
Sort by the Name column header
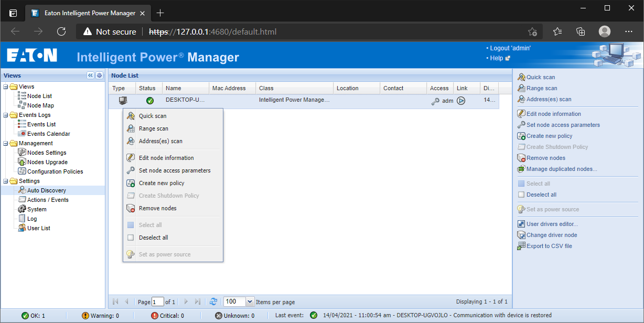coord(185,88)
